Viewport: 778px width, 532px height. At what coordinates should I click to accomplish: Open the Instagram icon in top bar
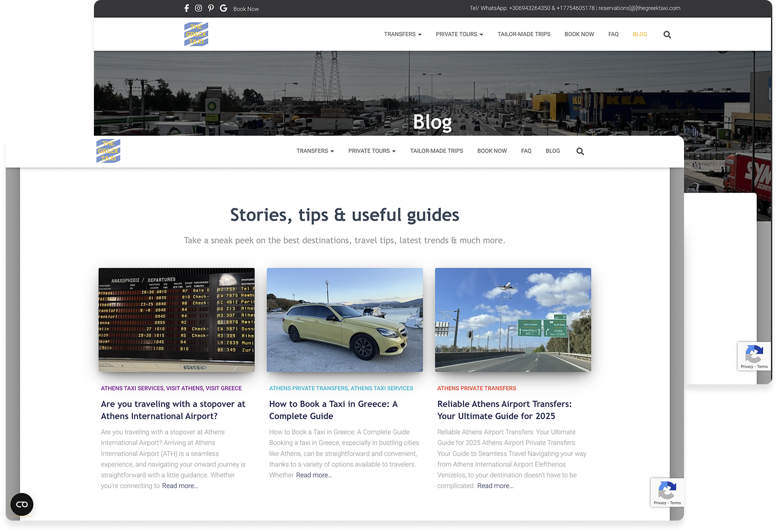[198, 9]
